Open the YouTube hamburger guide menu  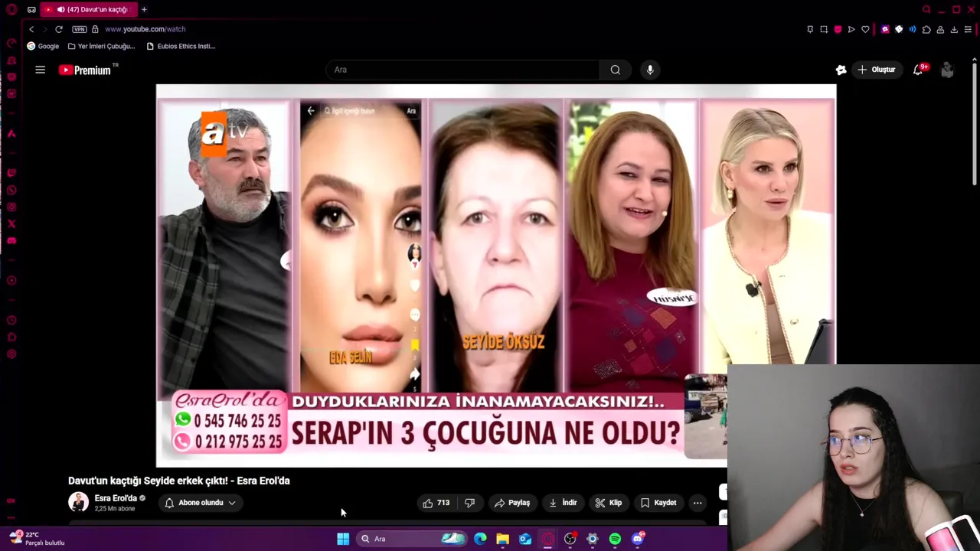click(x=40, y=70)
